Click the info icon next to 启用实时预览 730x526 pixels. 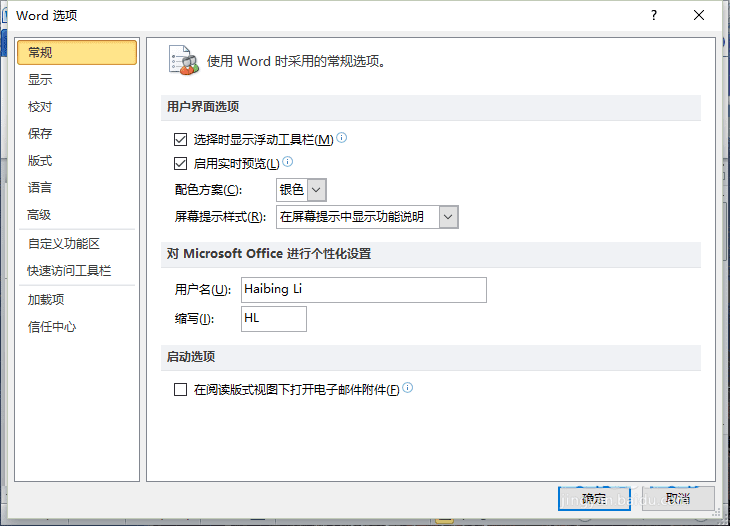click(288, 162)
